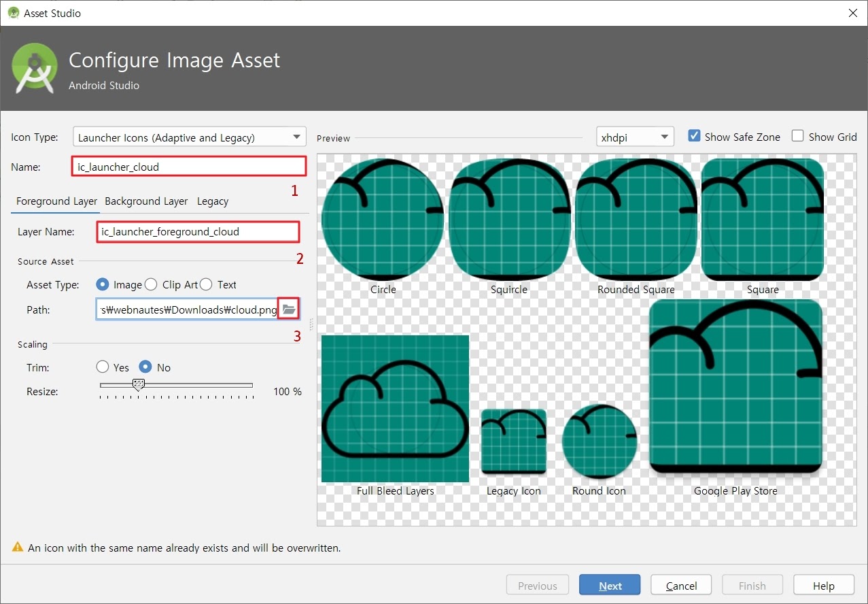Switch to the Background Layer tab

pyautogui.click(x=146, y=201)
